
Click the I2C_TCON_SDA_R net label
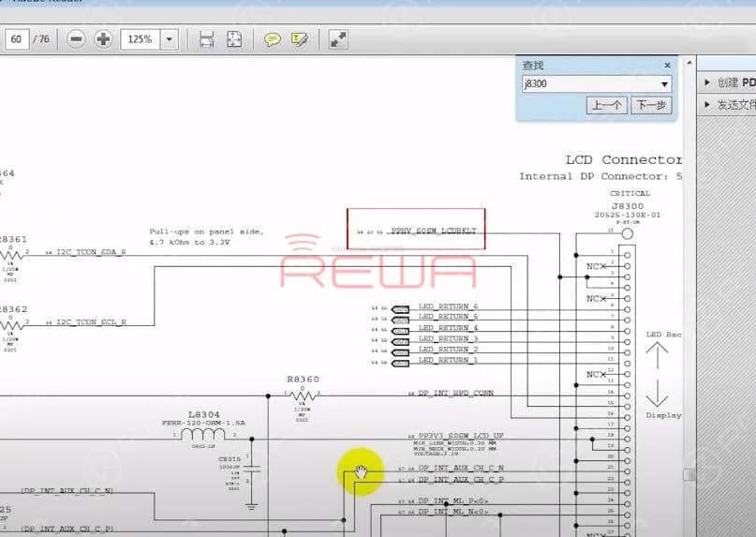91,252
